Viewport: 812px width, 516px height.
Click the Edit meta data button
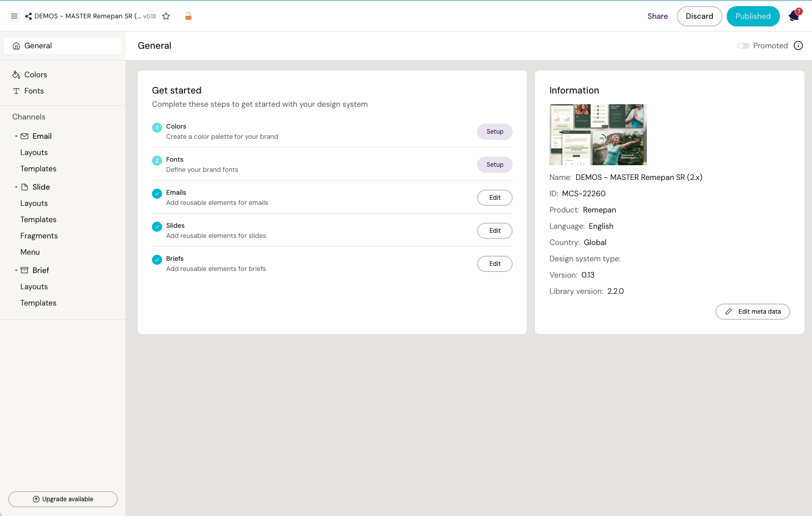[x=752, y=312]
